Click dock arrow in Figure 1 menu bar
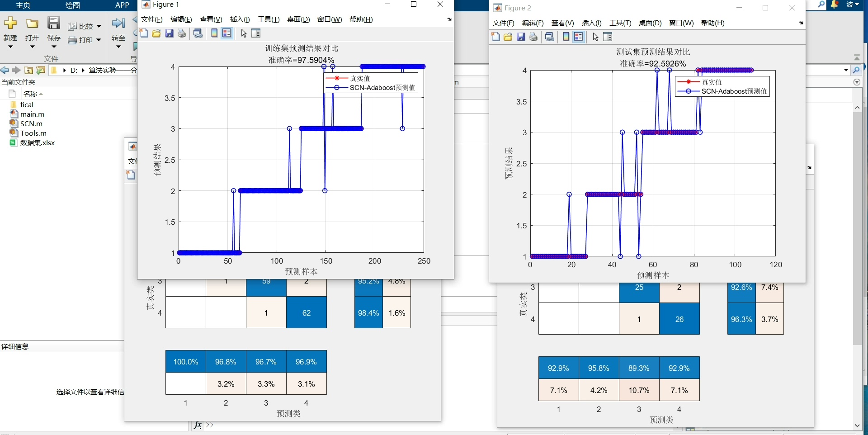The height and width of the screenshot is (435, 868). [449, 19]
